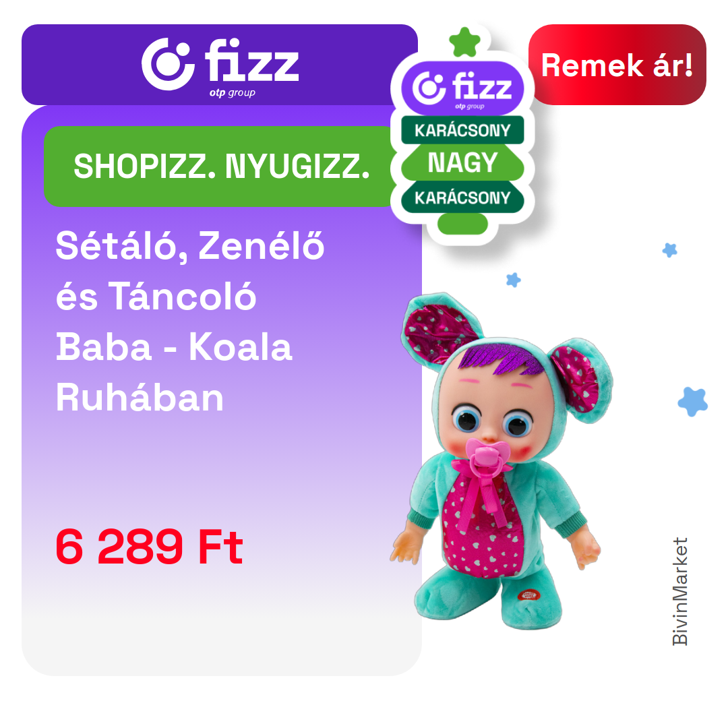Click the small blue star near doll's ear
The image size is (728, 728).
point(513,280)
